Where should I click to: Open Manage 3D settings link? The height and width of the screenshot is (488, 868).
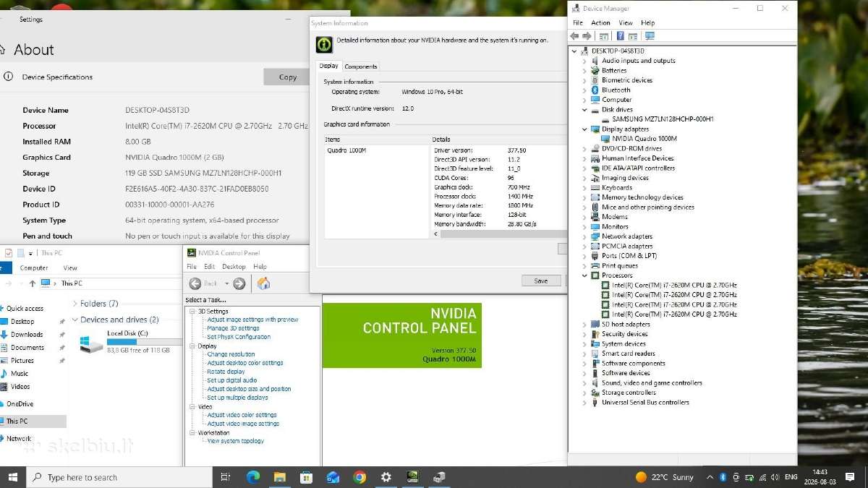pyautogui.click(x=233, y=328)
